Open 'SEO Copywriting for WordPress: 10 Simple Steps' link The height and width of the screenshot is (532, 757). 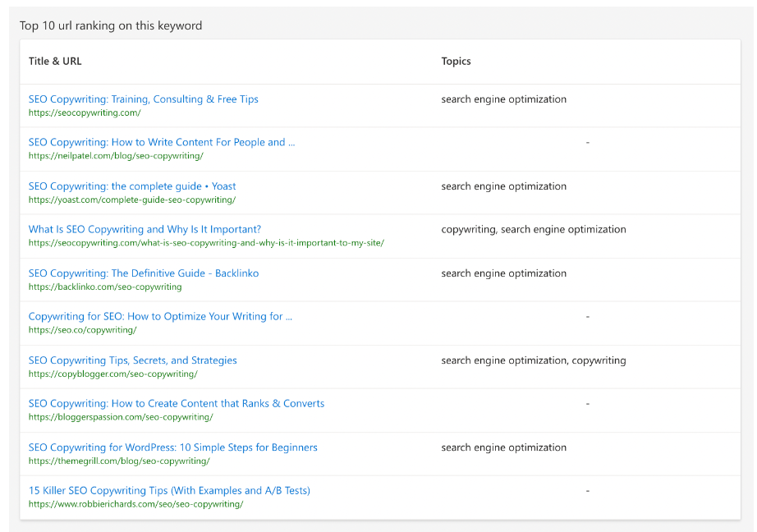click(172, 447)
